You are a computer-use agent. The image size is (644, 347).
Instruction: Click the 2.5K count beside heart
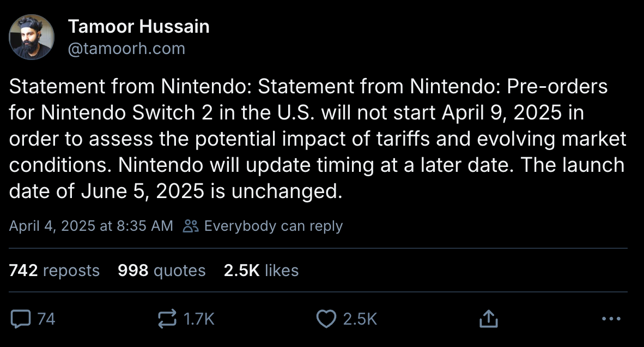pos(360,319)
